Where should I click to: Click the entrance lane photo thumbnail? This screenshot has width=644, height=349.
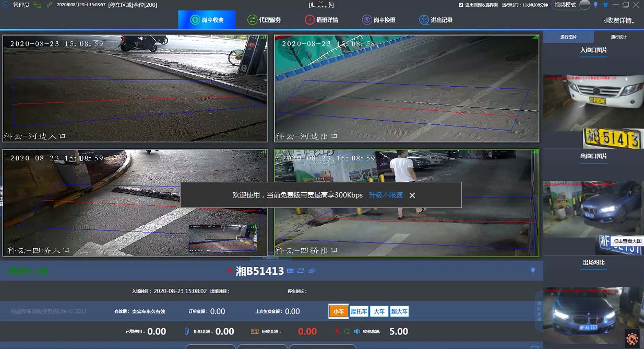(x=593, y=111)
